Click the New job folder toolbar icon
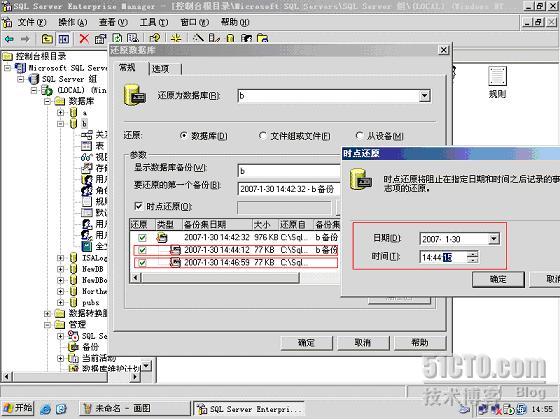This screenshot has width=560, height=420. point(262,38)
